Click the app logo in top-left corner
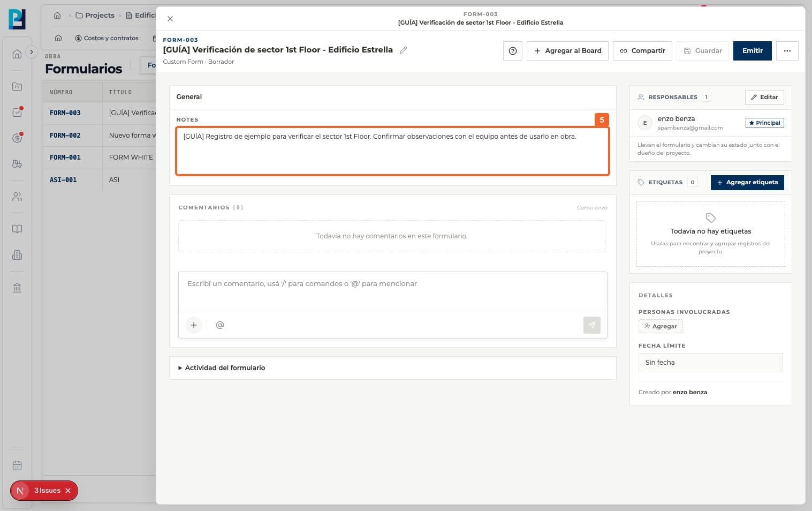812x511 pixels. [17, 19]
